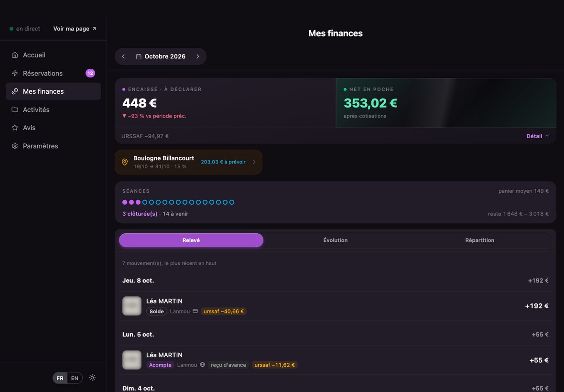Click the external-link arrow beside Voir ma page
The width and height of the screenshot is (564, 392).
(x=94, y=28)
